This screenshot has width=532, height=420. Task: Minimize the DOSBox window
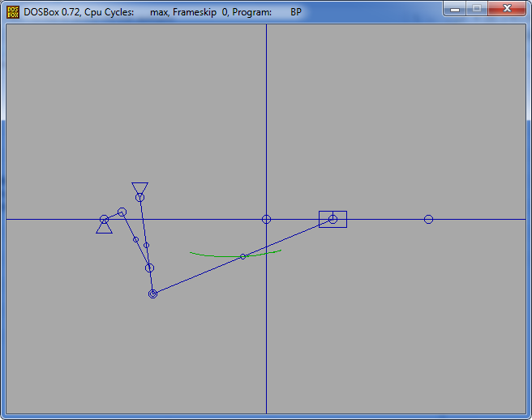[x=455, y=8]
